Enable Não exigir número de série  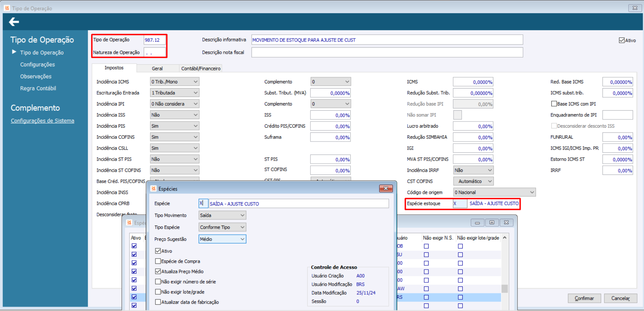[x=158, y=282]
